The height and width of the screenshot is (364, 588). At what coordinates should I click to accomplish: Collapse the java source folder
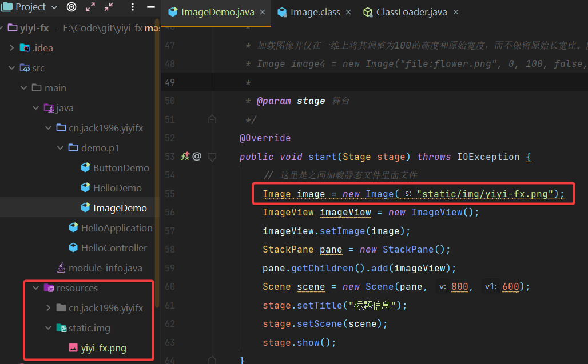[x=35, y=108]
